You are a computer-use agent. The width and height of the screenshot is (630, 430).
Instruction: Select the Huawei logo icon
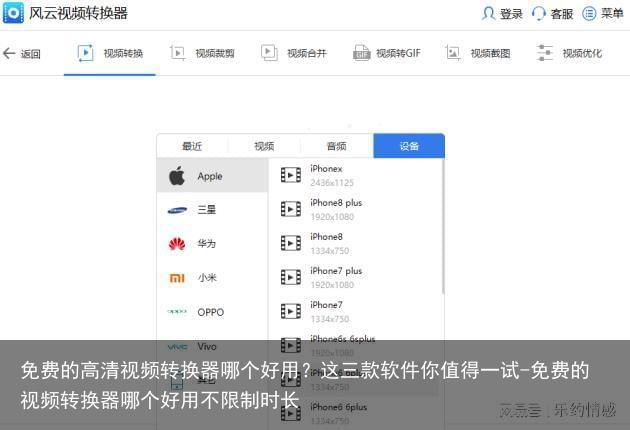(177, 244)
